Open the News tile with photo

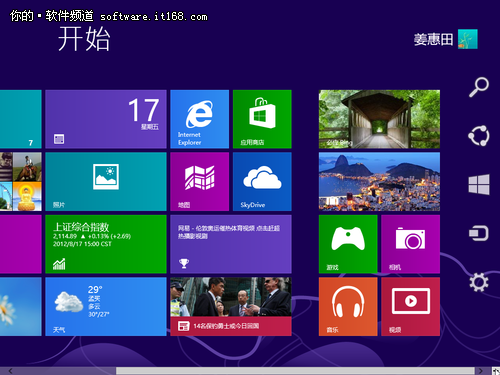tap(231, 307)
